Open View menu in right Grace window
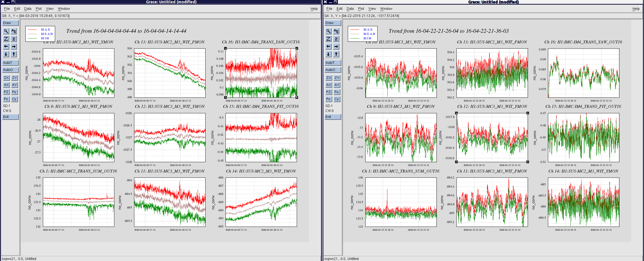 coord(372,9)
